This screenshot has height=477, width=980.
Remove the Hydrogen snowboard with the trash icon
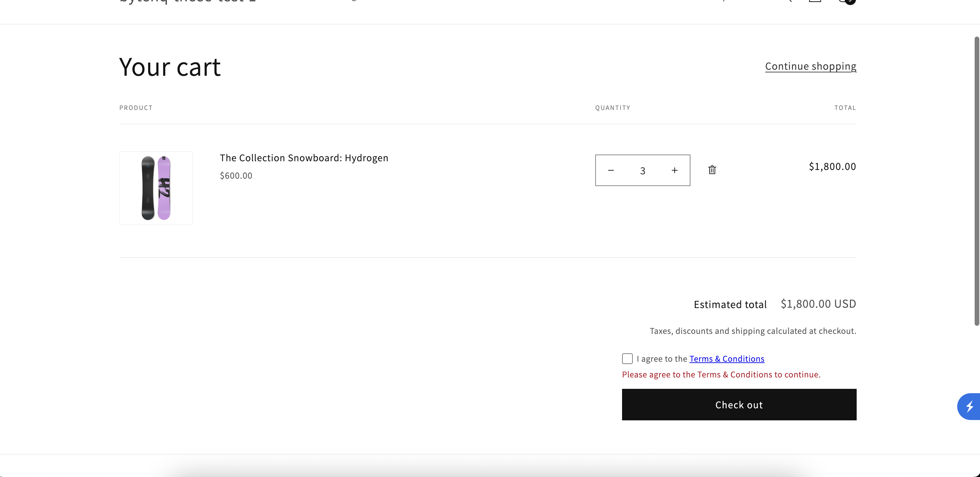[712, 170]
